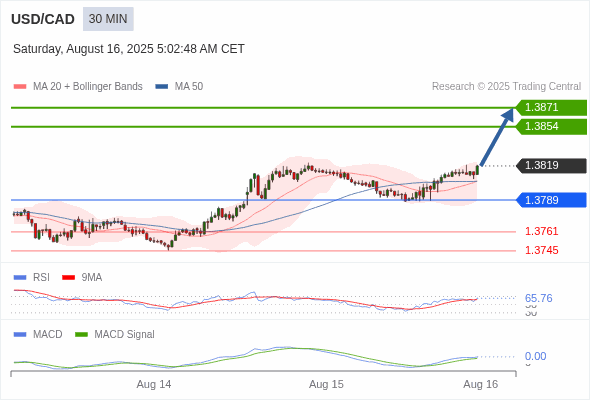This screenshot has width=590, height=400.
Task: Click the MACD value 0.00 label
Action: coord(535,356)
